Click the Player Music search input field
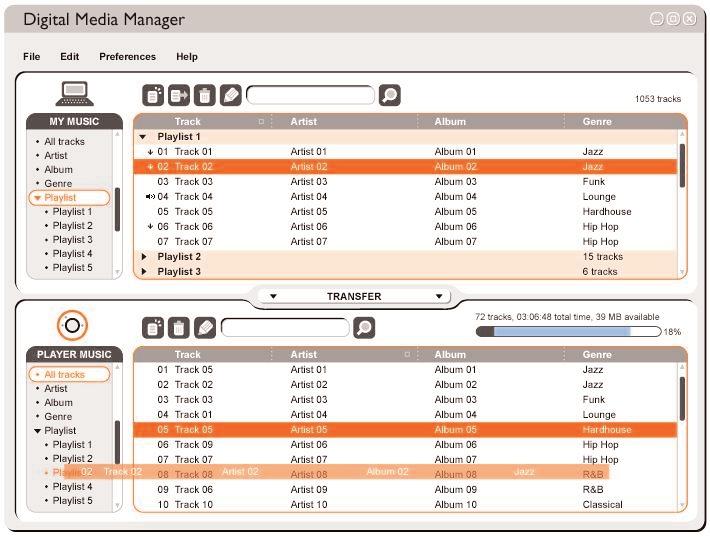 pyautogui.click(x=285, y=328)
